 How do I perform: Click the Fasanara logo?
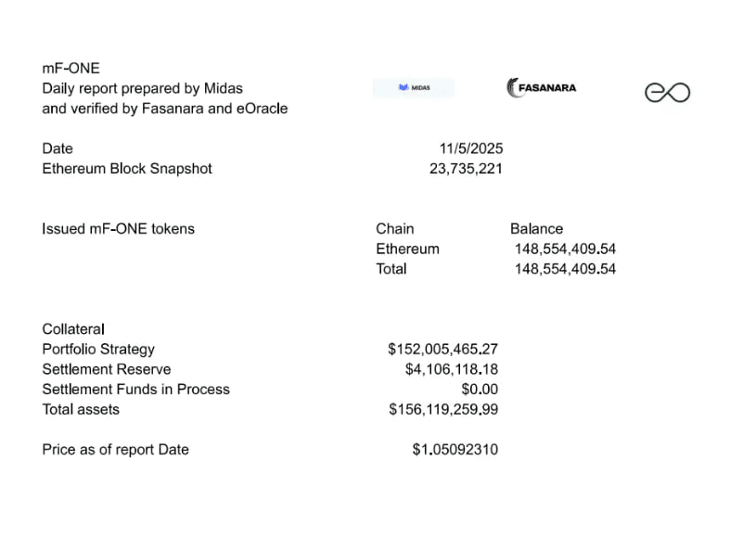point(542,88)
